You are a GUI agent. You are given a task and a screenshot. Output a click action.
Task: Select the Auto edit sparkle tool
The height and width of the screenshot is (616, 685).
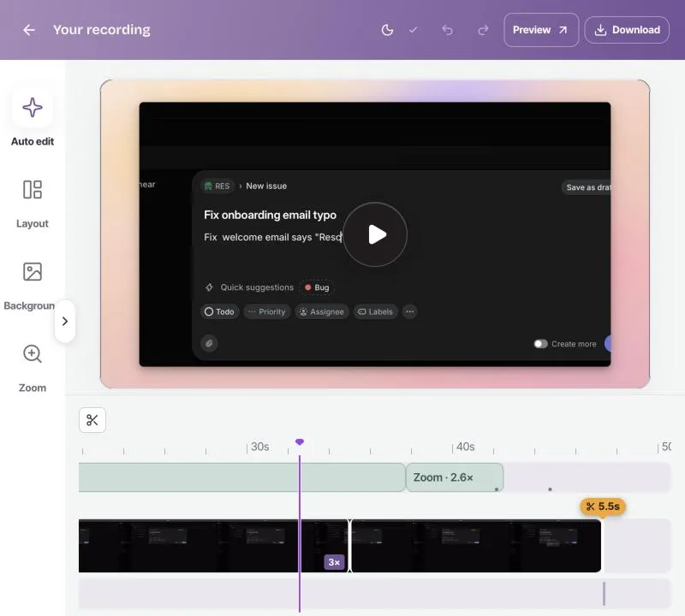click(33, 108)
